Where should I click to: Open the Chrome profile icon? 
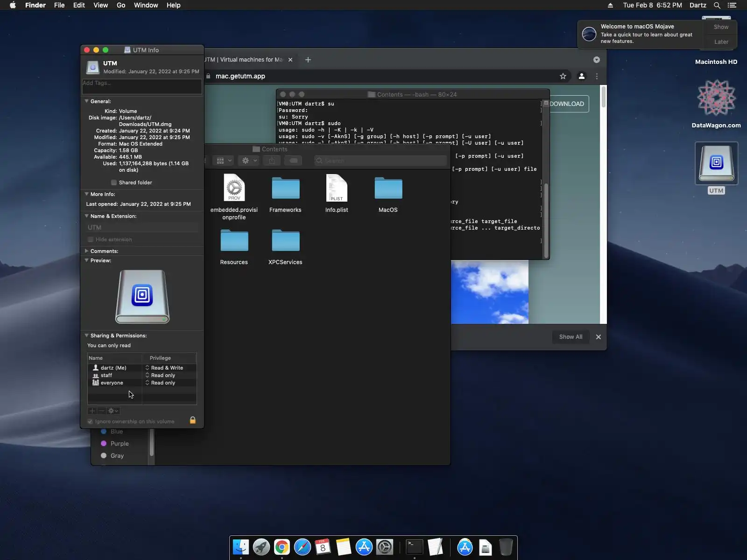pyautogui.click(x=582, y=76)
